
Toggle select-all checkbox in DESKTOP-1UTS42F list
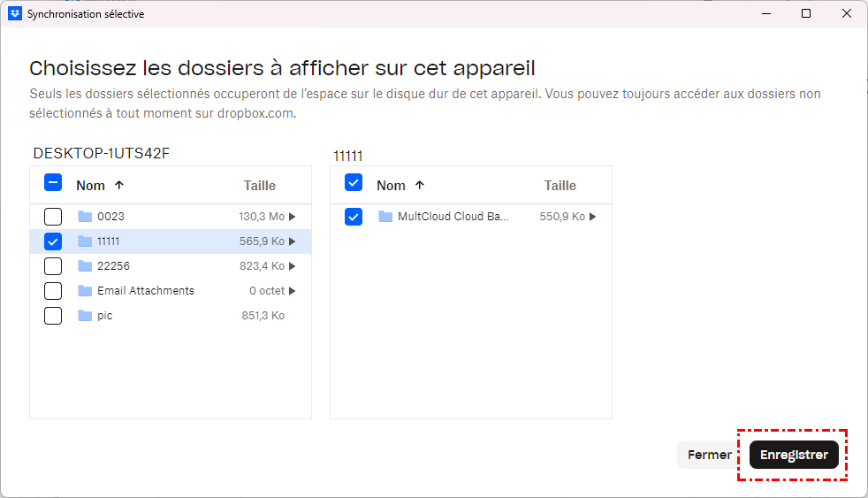[x=53, y=183]
